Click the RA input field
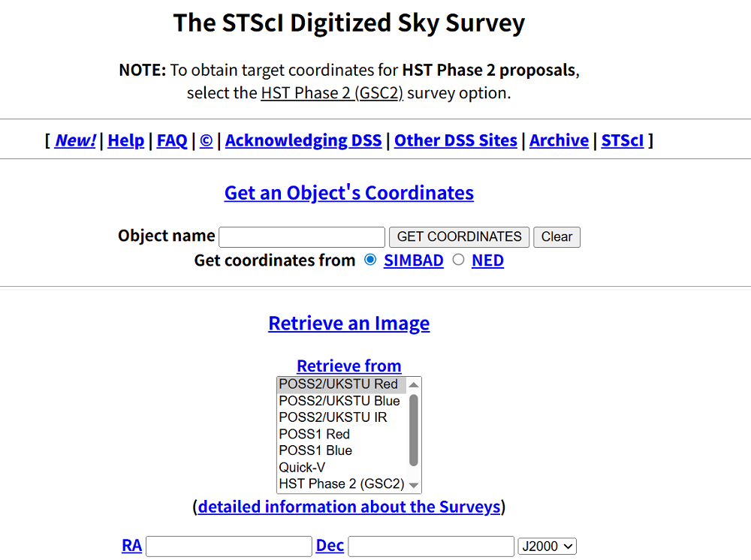This screenshot has width=751, height=560. click(x=229, y=546)
